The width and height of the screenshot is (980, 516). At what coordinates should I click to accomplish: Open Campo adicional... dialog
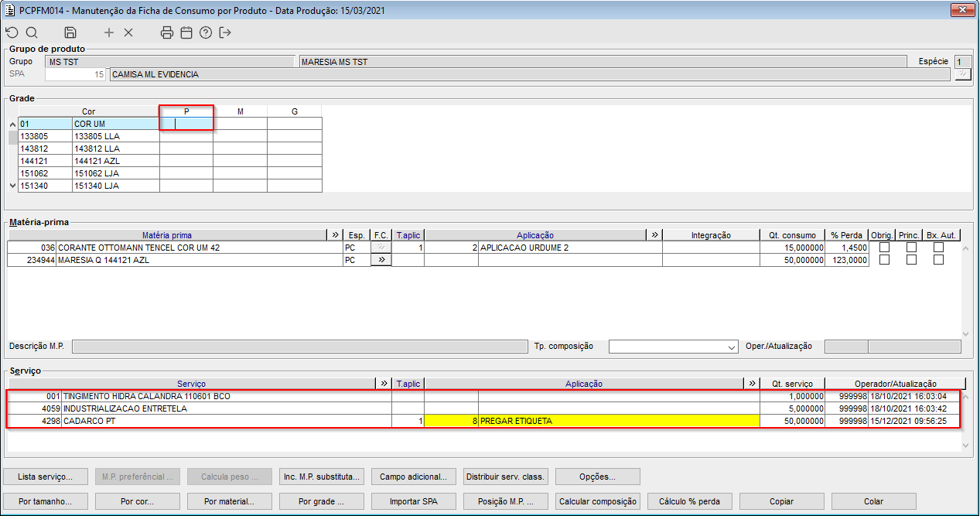tap(413, 477)
